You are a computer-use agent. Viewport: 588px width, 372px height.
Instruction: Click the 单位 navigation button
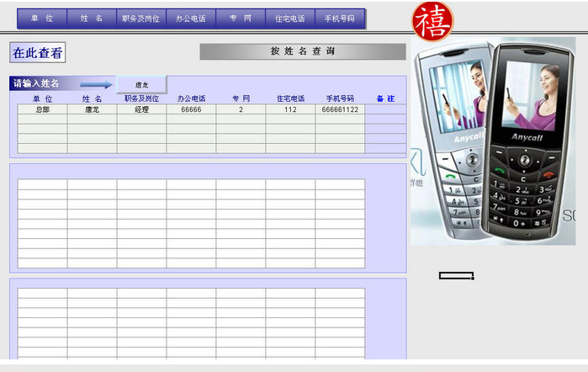[x=42, y=19]
